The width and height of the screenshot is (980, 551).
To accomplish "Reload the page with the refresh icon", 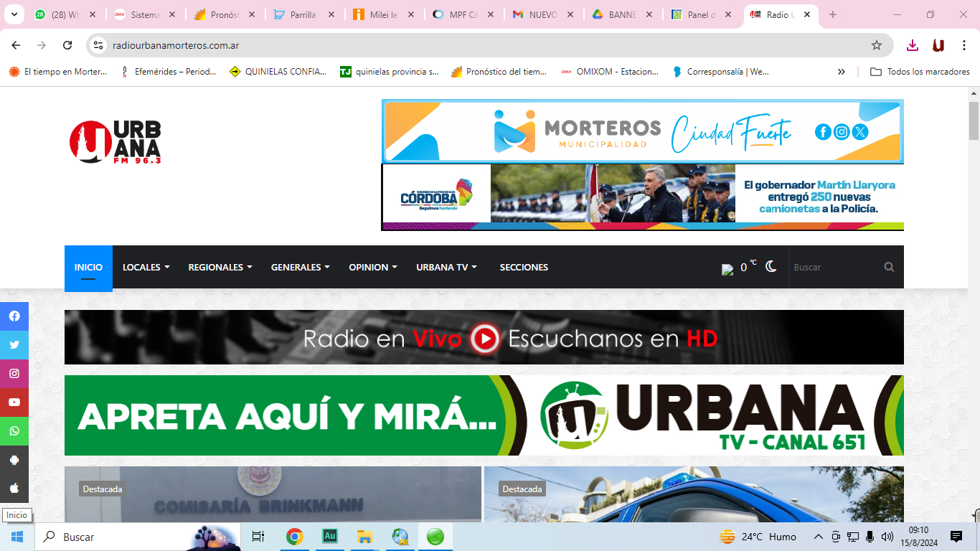I will 67,45.
